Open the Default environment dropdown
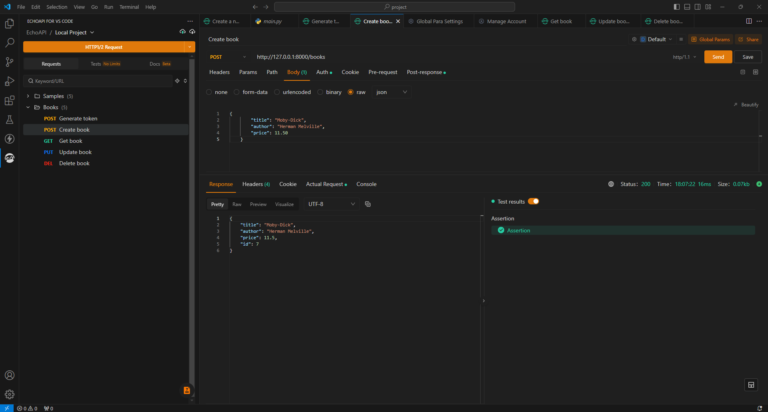 [x=658, y=39]
